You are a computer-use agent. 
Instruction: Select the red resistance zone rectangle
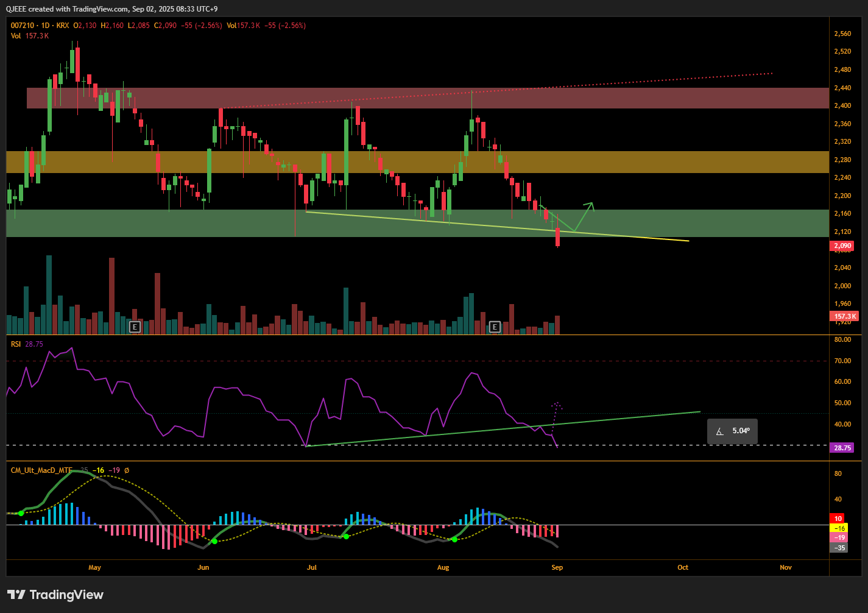click(x=428, y=98)
